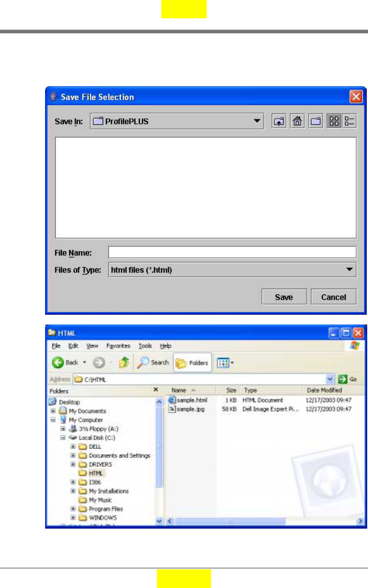This screenshot has width=368, height=588.
Task: Collapse the My Computer tree node
Action: click(53, 420)
